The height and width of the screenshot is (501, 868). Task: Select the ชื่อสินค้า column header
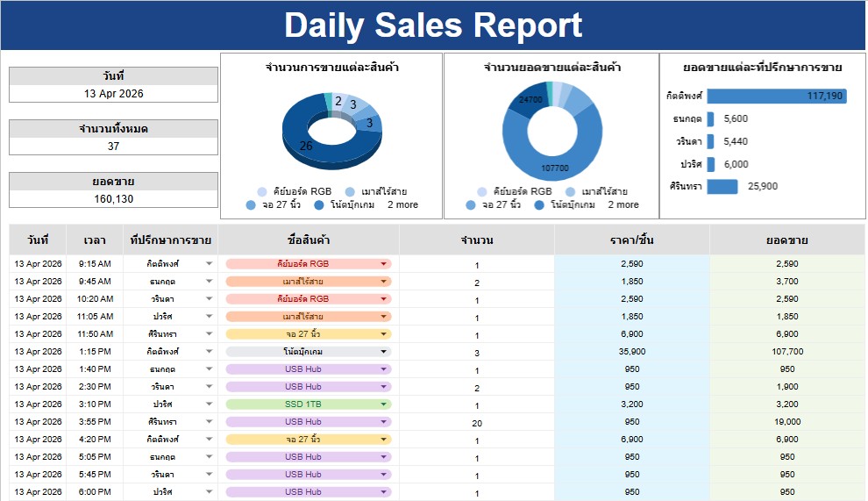click(x=309, y=240)
